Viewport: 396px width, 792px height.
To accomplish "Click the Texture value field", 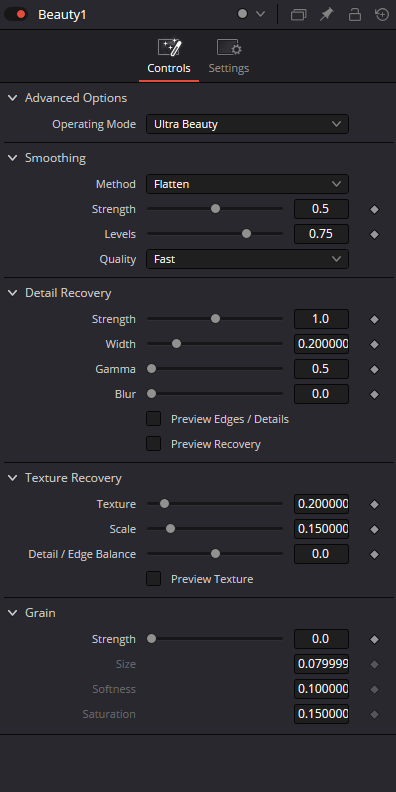I will (321, 504).
